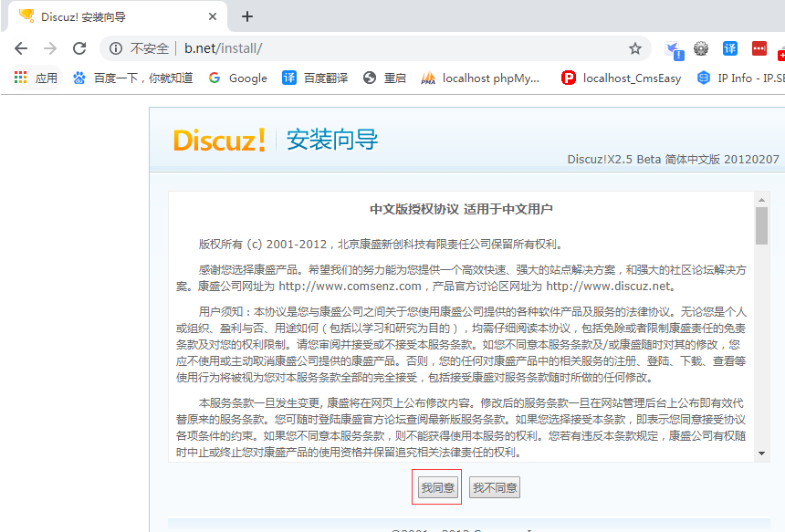Click the 安装向导 page title

coord(332,140)
